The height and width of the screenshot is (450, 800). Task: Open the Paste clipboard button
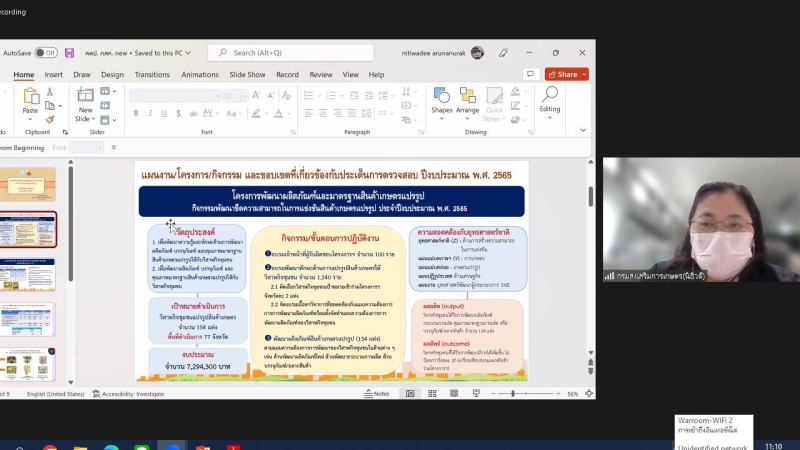tap(31, 102)
